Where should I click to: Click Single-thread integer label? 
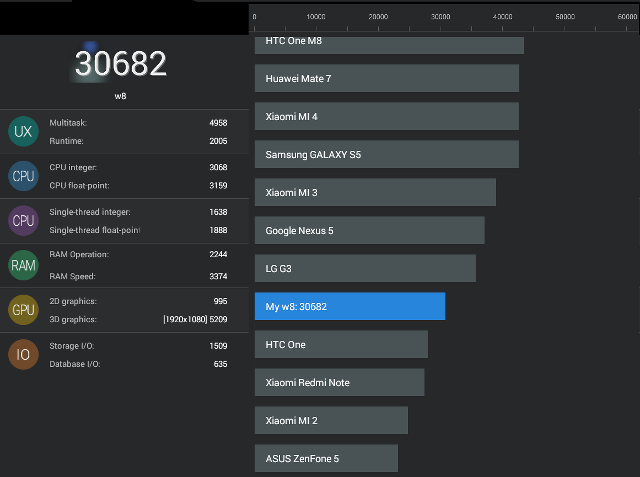90,212
